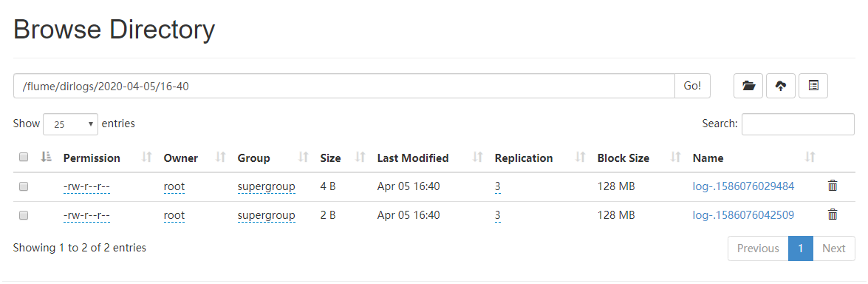Click the create directory folder icon
Viewport: 868px width, 284px height.
(748, 86)
